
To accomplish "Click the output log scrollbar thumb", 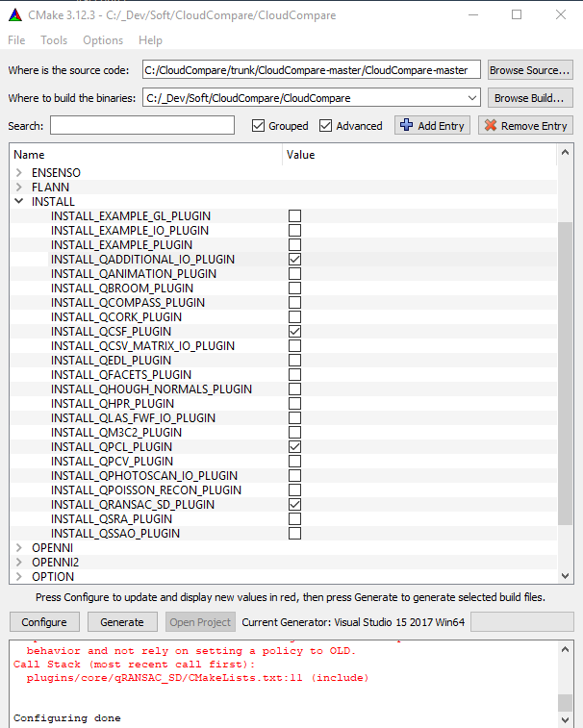I will click(565, 703).
